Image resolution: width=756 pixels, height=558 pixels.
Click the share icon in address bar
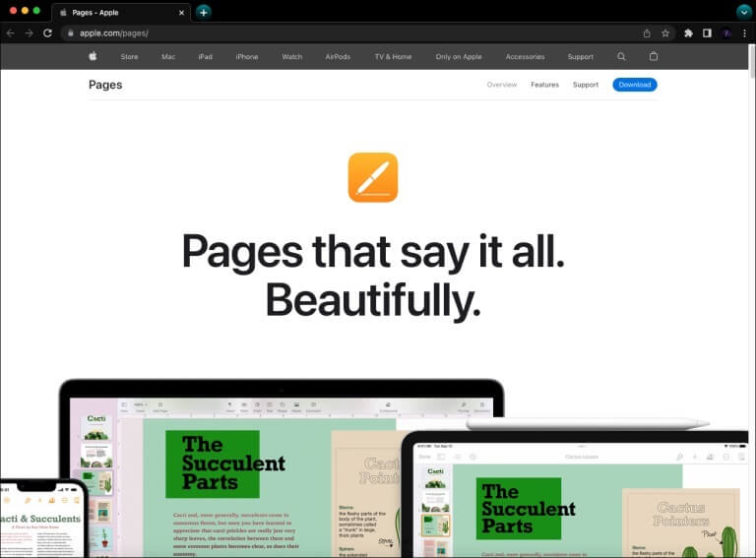click(x=647, y=33)
